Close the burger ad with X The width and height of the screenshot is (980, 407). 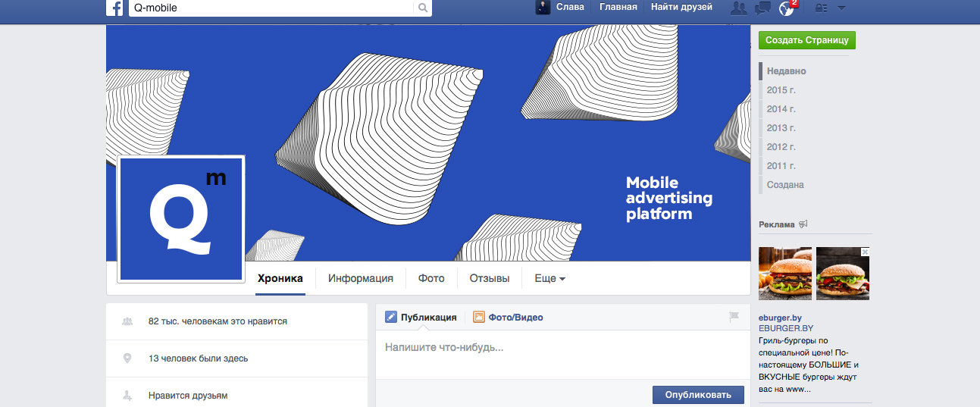[x=865, y=252]
